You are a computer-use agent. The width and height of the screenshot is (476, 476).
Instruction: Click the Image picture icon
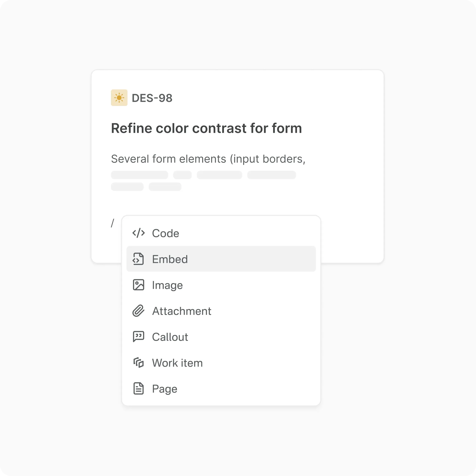[x=138, y=285]
